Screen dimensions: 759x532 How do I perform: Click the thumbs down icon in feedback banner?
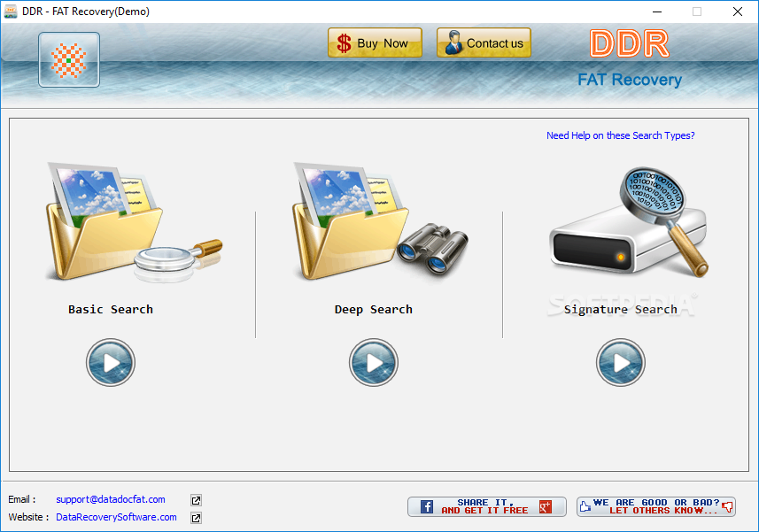click(727, 507)
